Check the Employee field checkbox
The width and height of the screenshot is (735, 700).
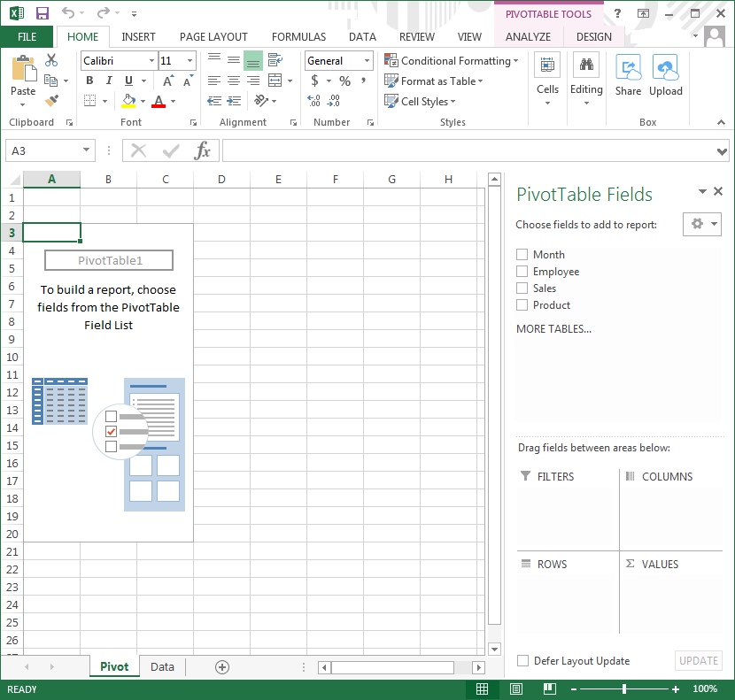[522, 272]
